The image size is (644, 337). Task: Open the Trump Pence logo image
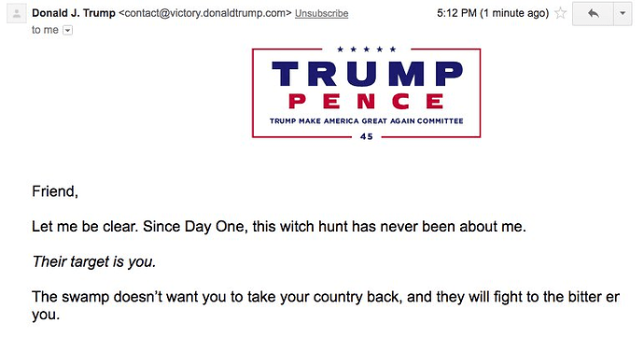pyautogui.click(x=367, y=93)
